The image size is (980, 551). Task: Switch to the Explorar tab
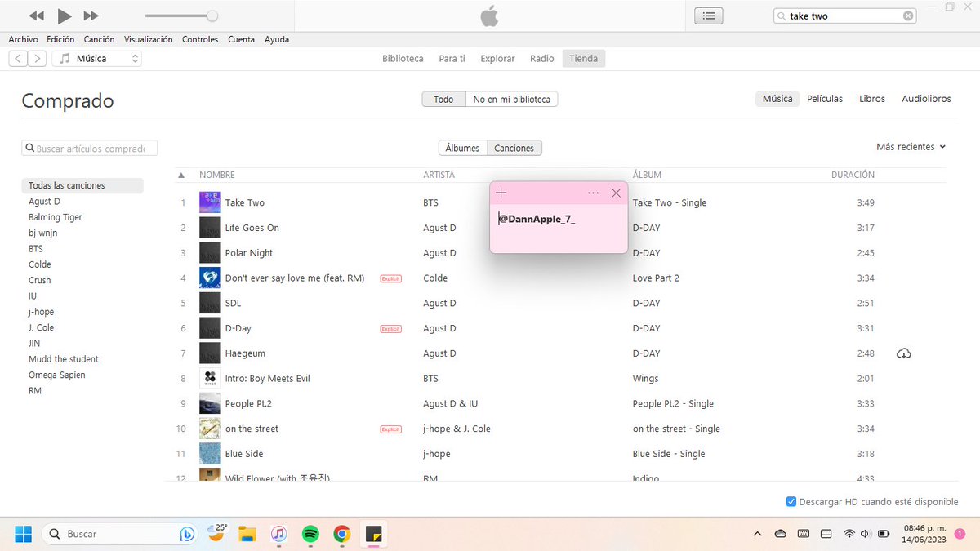point(497,59)
